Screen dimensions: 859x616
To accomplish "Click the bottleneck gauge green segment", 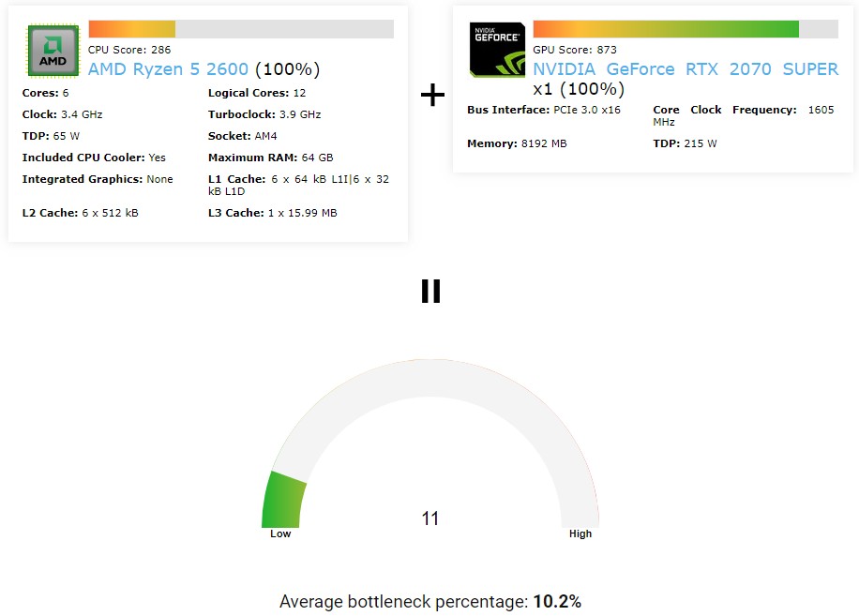I will tap(283, 500).
